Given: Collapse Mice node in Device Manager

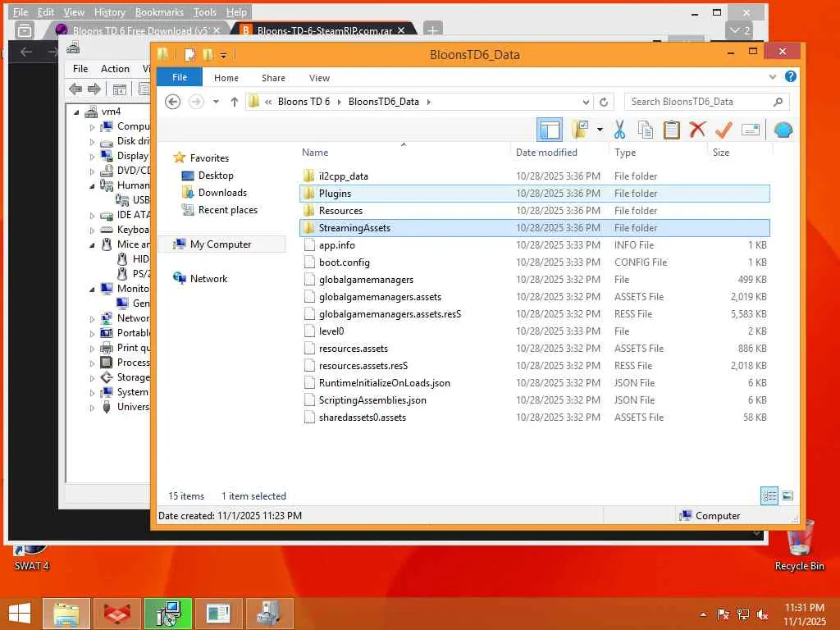Looking at the screenshot, I should pos(92,244).
